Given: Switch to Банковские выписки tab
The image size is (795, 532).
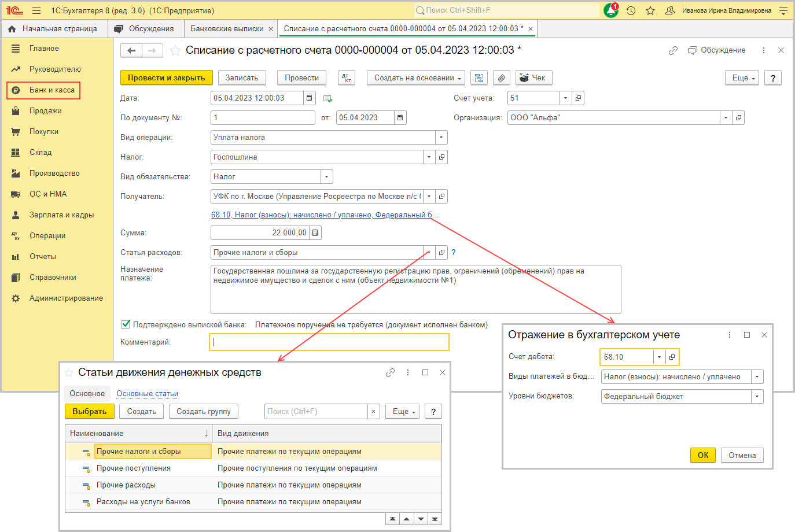Looking at the screenshot, I should (x=227, y=28).
